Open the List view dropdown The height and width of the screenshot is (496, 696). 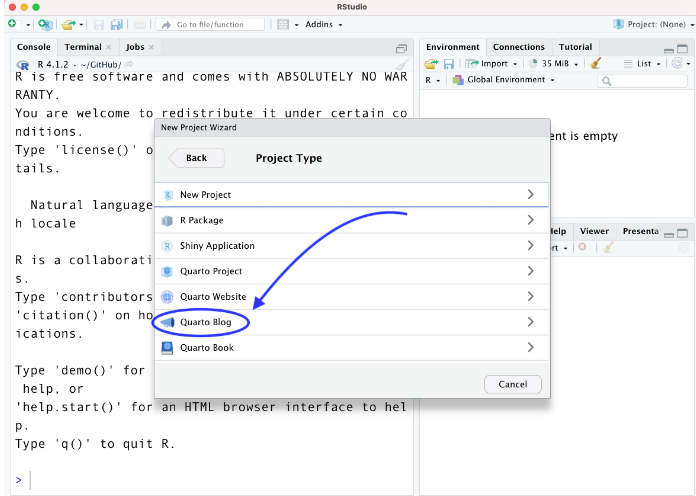641,63
